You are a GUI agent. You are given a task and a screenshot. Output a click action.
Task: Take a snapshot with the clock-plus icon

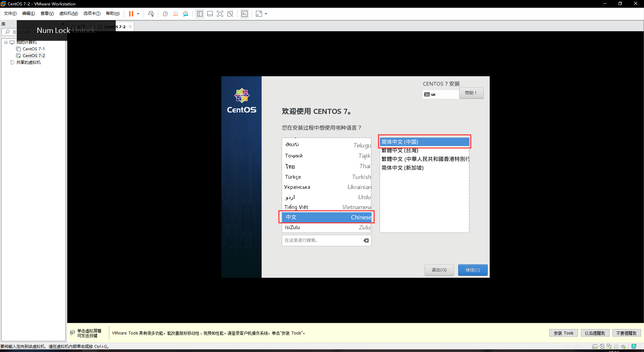[x=165, y=14]
